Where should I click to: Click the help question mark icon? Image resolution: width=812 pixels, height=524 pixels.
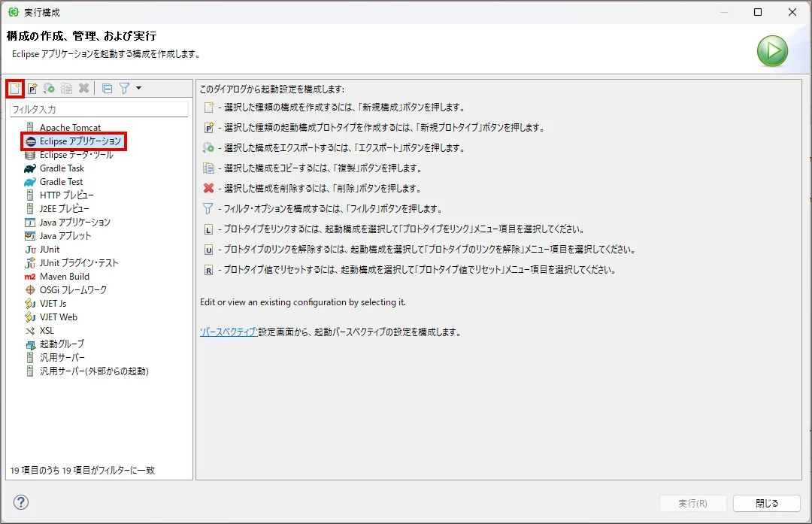coord(21,502)
